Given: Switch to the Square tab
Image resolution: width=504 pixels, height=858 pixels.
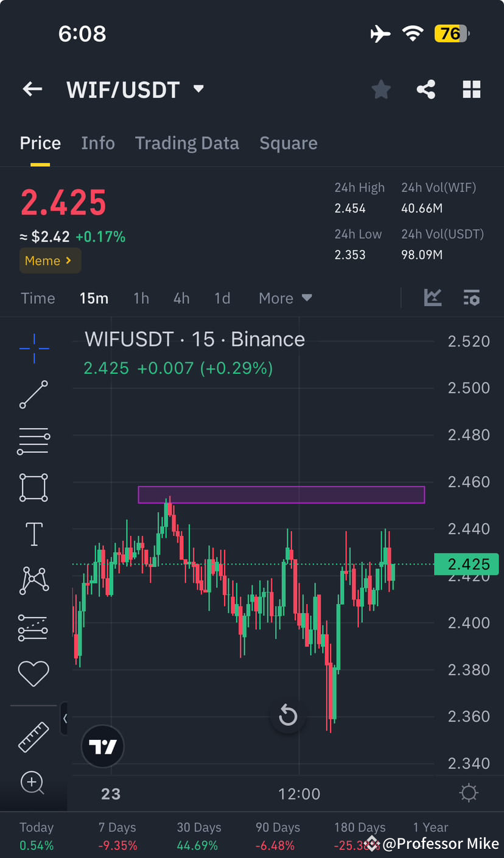Looking at the screenshot, I should 289,142.
